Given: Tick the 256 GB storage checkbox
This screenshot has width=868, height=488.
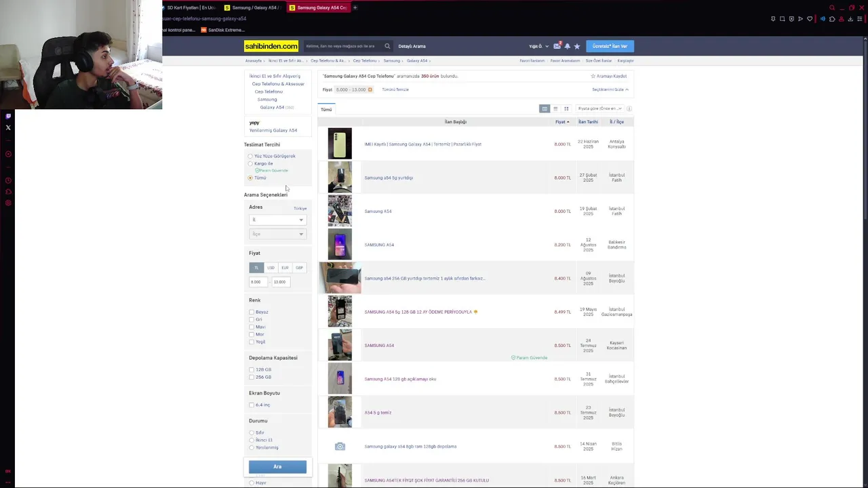Looking at the screenshot, I should (252, 377).
